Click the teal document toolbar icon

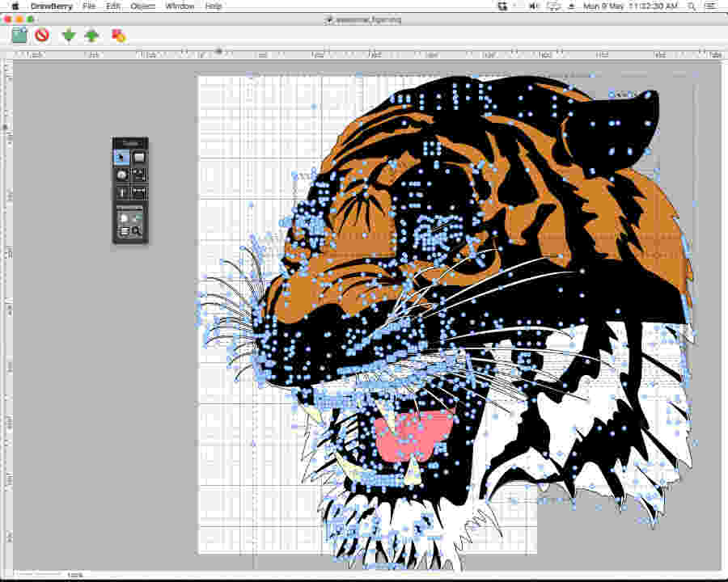point(19,36)
